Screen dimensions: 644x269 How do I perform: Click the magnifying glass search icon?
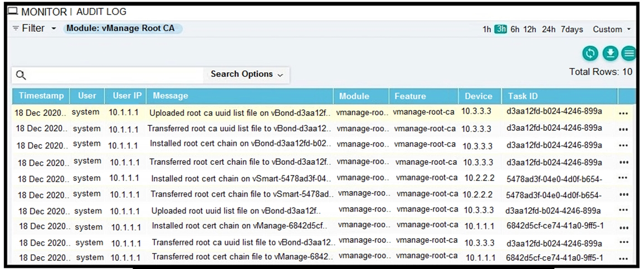tap(21, 75)
